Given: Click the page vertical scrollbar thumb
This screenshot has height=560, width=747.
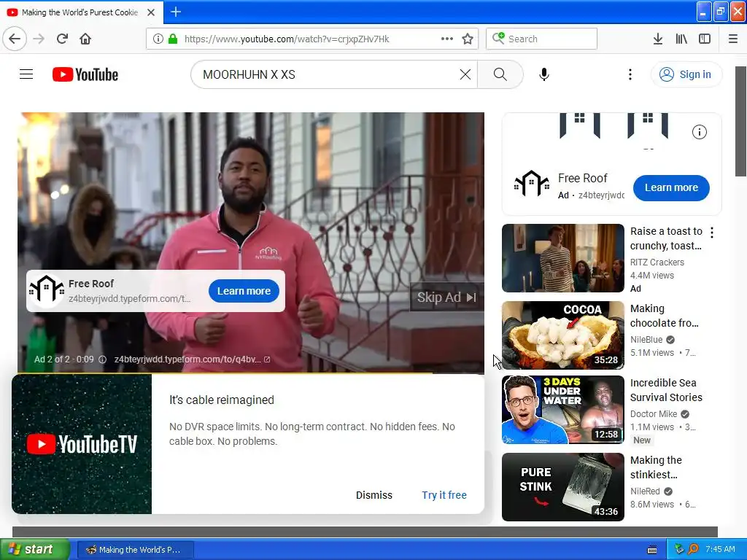Looking at the screenshot, I should click(x=741, y=122).
